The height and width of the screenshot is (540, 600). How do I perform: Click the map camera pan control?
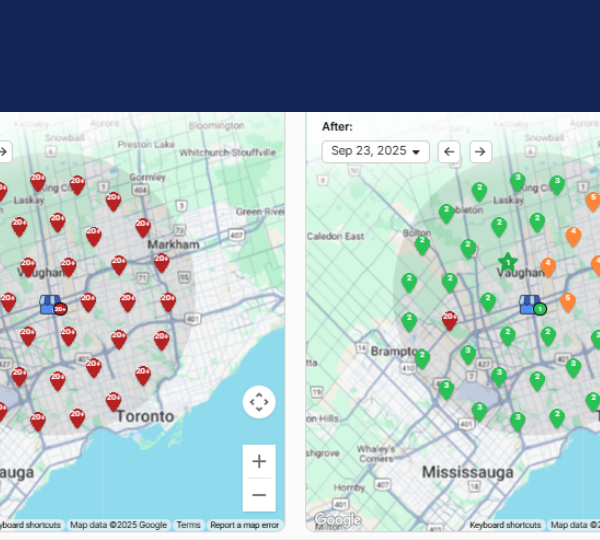(x=259, y=402)
